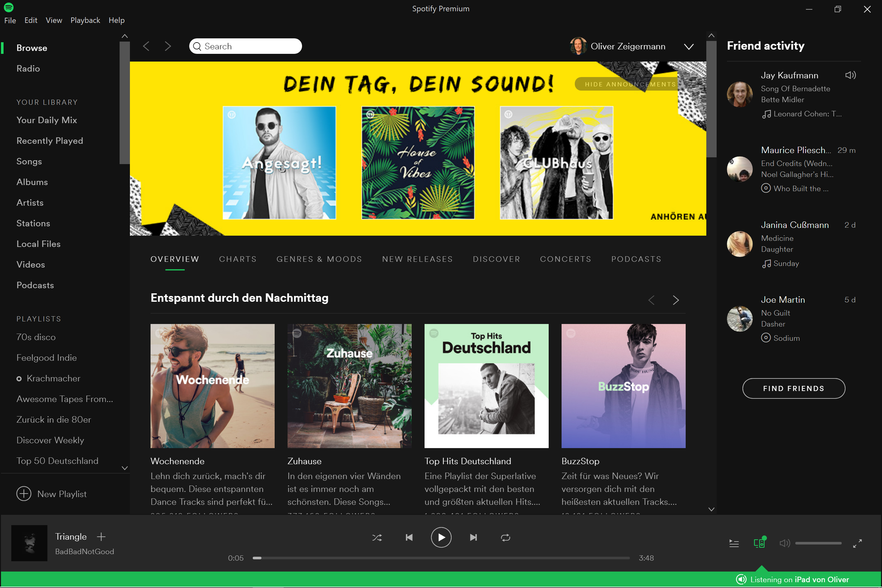Switch to Genres & Moods tab
This screenshot has width=882, height=588.
coord(319,259)
